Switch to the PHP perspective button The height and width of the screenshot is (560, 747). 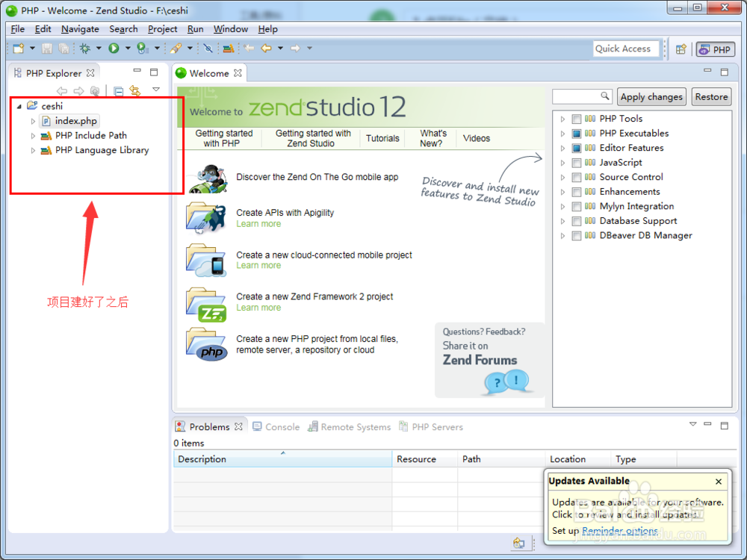click(x=716, y=49)
